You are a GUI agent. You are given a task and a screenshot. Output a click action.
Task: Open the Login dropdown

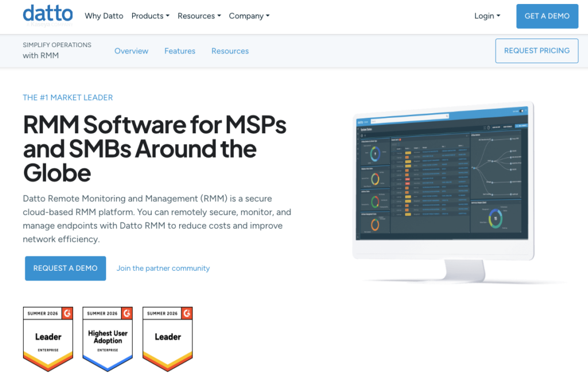click(x=487, y=16)
